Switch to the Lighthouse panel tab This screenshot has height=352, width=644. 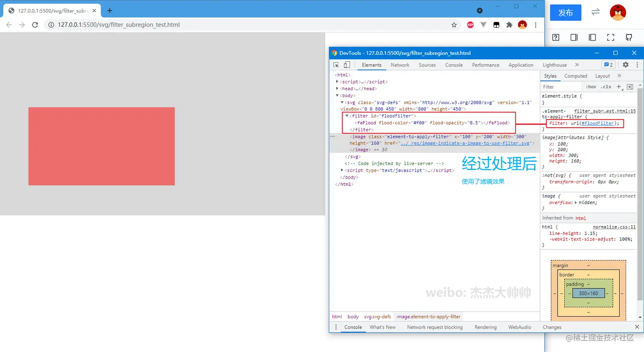point(555,65)
